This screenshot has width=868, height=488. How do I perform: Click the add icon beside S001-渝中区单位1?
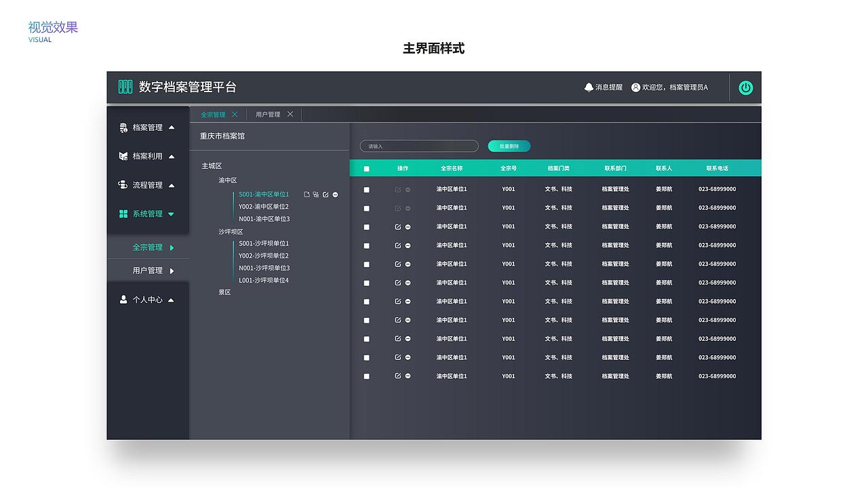[x=307, y=195]
